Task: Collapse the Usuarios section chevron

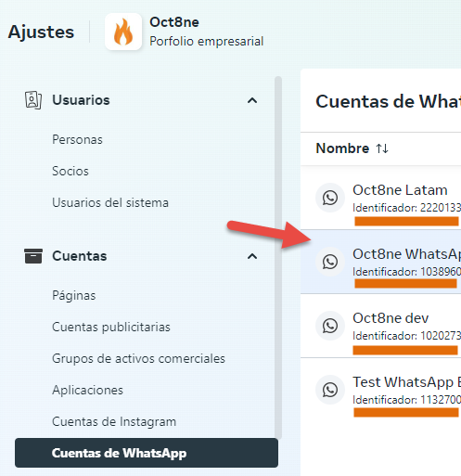Action: point(252,100)
